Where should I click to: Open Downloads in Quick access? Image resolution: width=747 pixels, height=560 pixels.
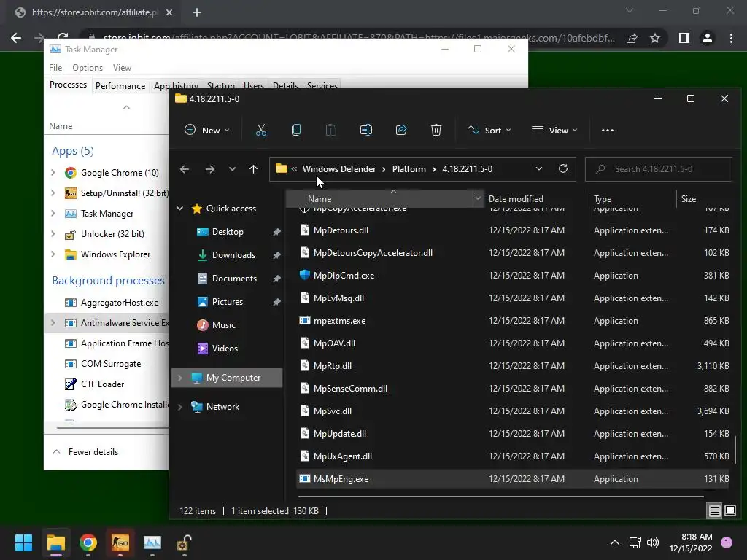[233, 255]
